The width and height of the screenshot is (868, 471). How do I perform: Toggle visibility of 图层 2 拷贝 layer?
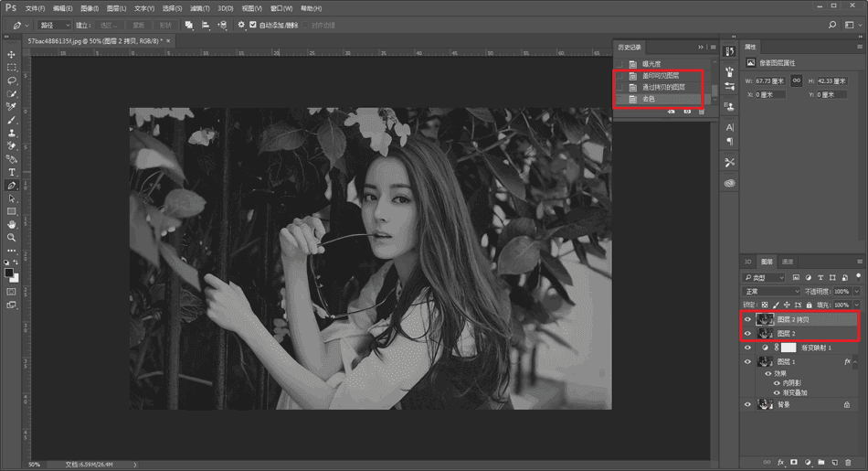pos(747,320)
